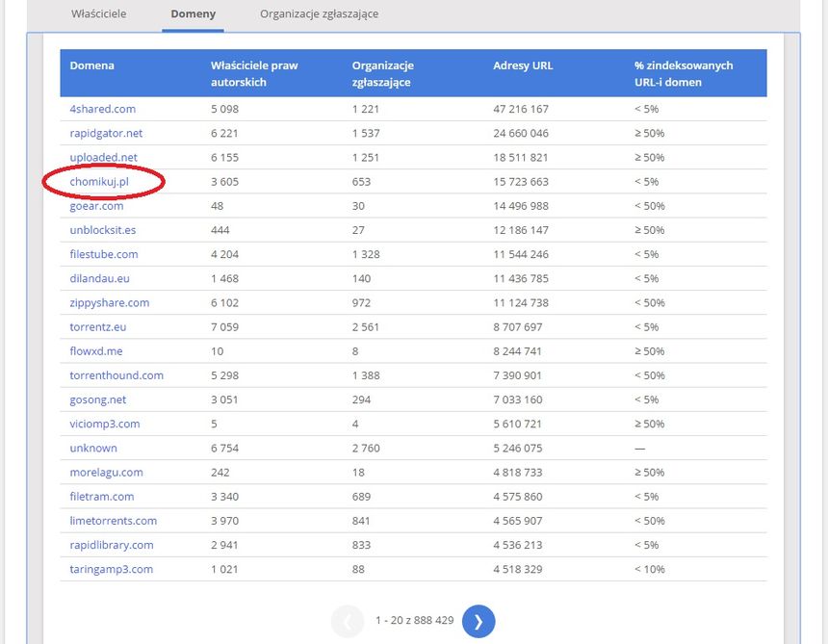828x644 pixels.
Task: Click the filetram.com link
Action: (x=102, y=497)
